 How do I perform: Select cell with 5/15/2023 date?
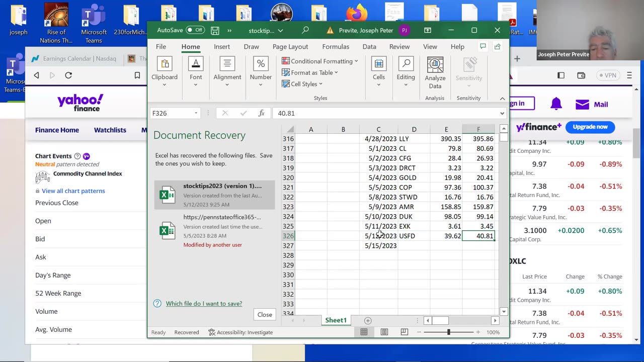click(x=379, y=246)
